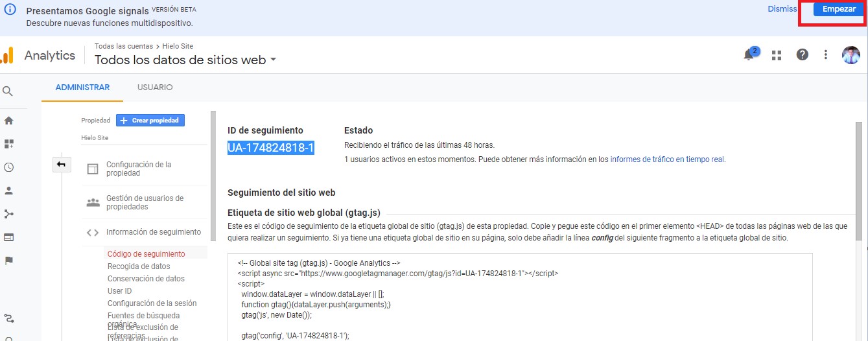Open Audience person icon in sidebar
This screenshot has width=868, height=341.
tap(9, 191)
